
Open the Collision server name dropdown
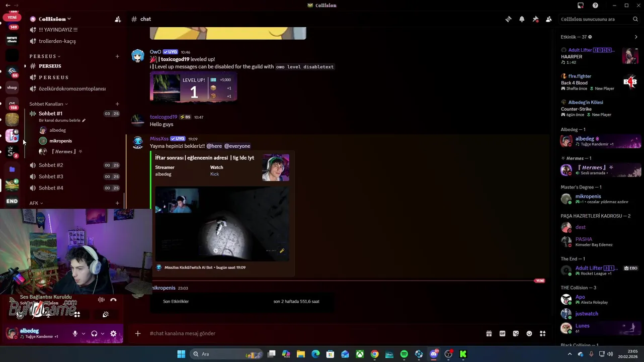(x=50, y=19)
